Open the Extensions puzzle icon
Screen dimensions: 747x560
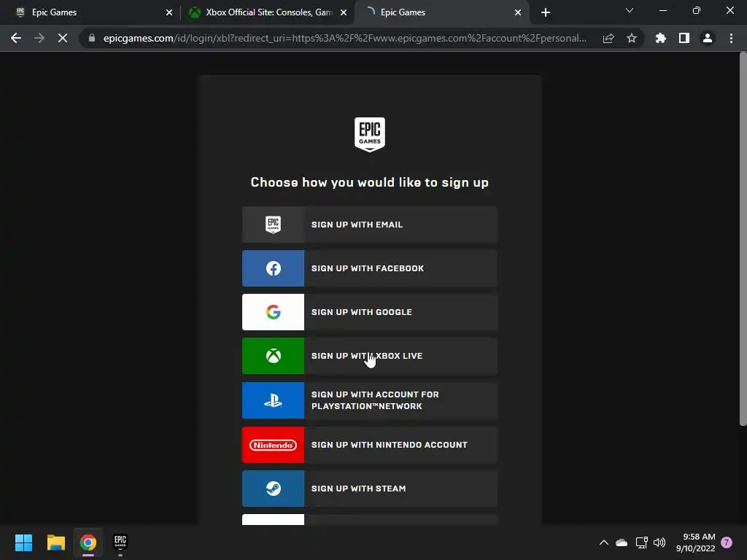point(660,38)
